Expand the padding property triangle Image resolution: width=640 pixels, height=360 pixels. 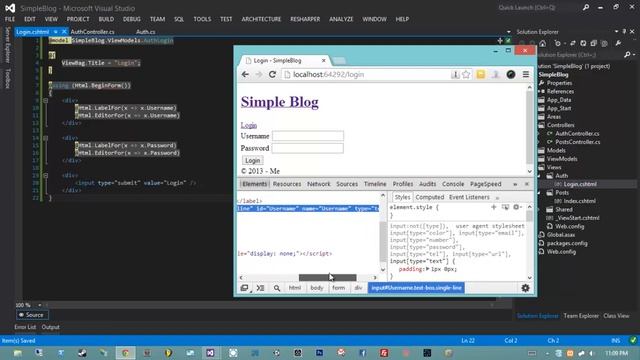click(x=427, y=269)
